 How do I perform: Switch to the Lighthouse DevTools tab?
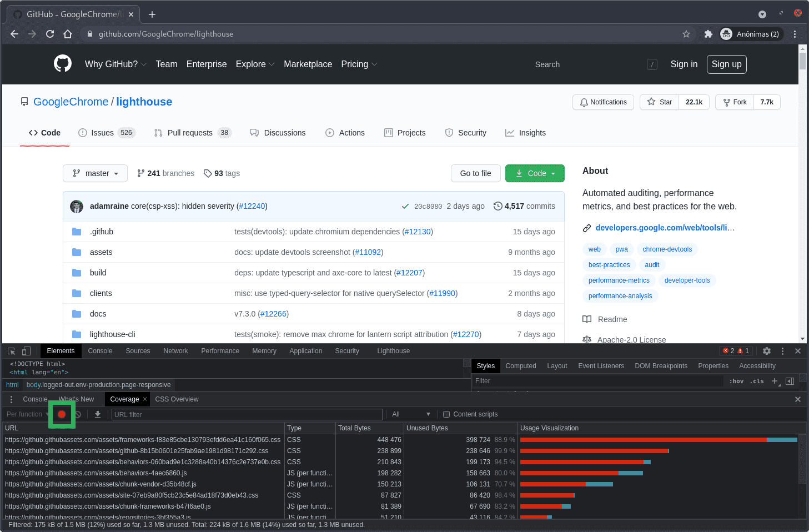pyautogui.click(x=393, y=351)
